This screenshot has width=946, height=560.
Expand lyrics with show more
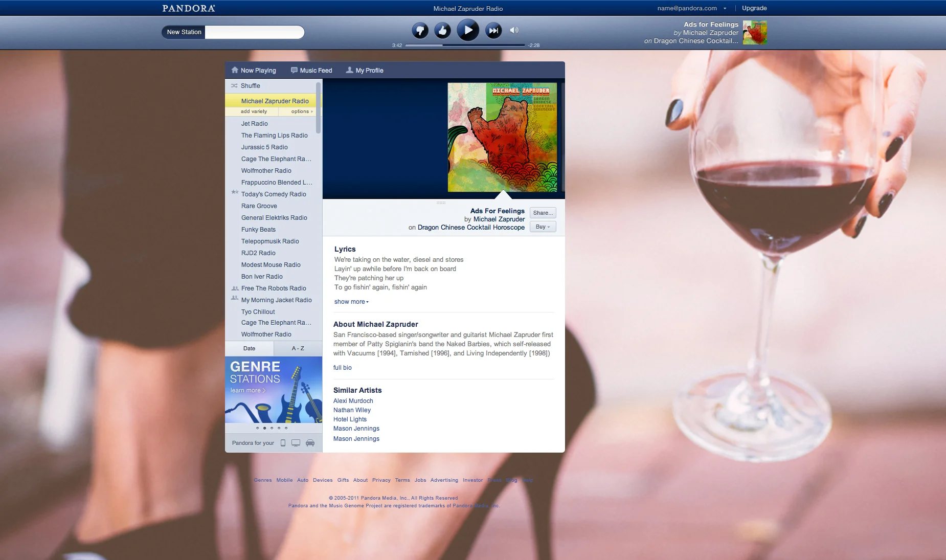point(351,302)
